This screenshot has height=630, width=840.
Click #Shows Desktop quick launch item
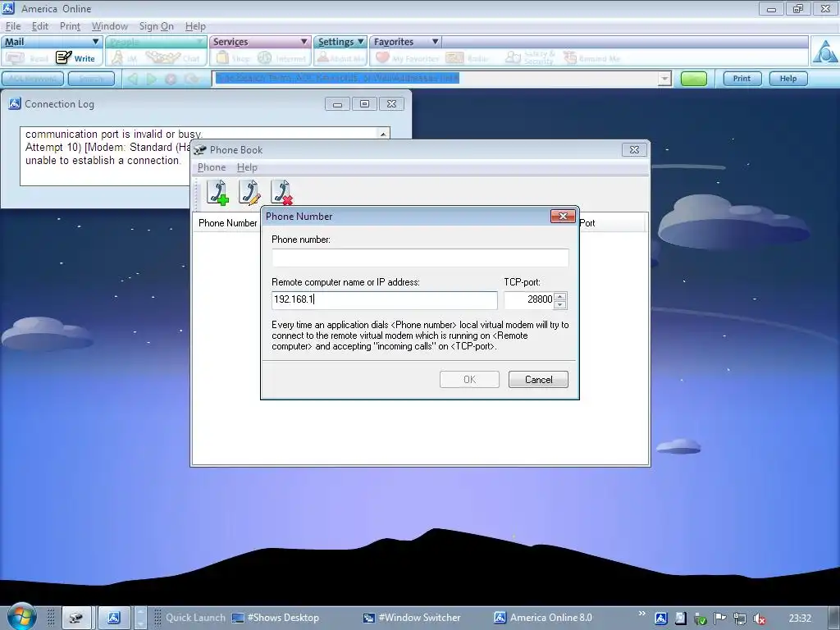(x=276, y=618)
